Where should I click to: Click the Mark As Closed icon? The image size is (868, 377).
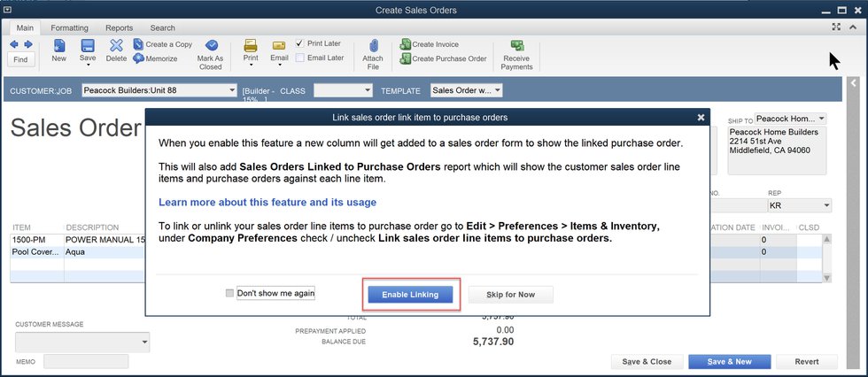(211, 46)
